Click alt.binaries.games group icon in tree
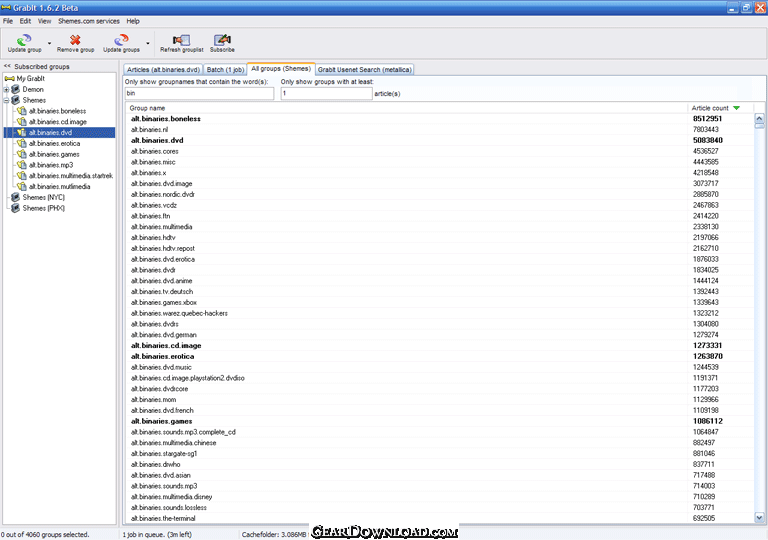The width and height of the screenshot is (768, 540). pos(22,154)
